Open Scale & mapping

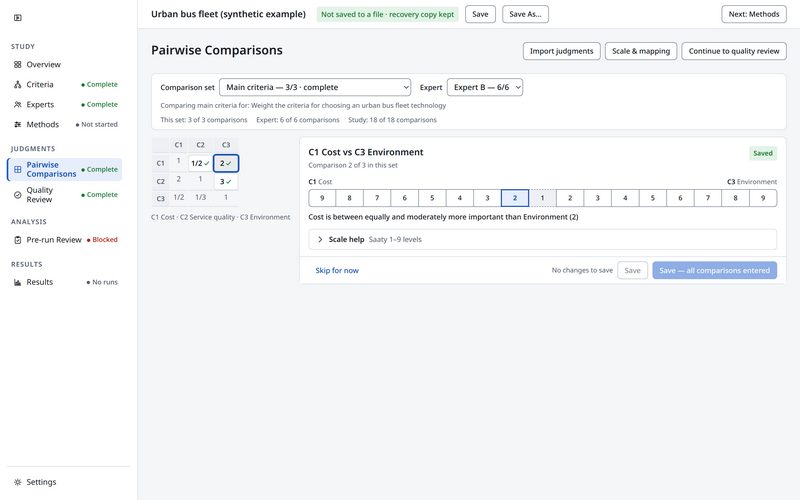(641, 51)
